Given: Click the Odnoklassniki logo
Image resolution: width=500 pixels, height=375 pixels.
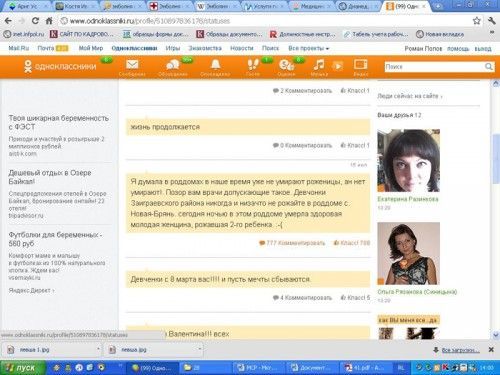Looking at the screenshot, I should tap(60, 66).
